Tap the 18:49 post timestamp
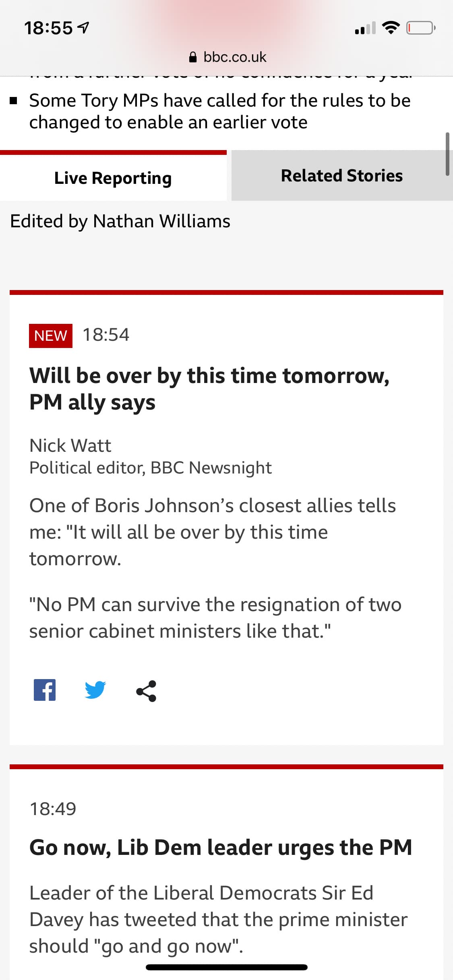Image resolution: width=453 pixels, height=980 pixels. [x=53, y=809]
